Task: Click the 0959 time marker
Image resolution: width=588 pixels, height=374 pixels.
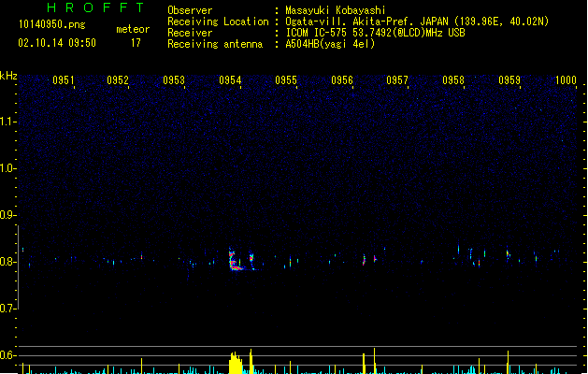Action: (509, 80)
